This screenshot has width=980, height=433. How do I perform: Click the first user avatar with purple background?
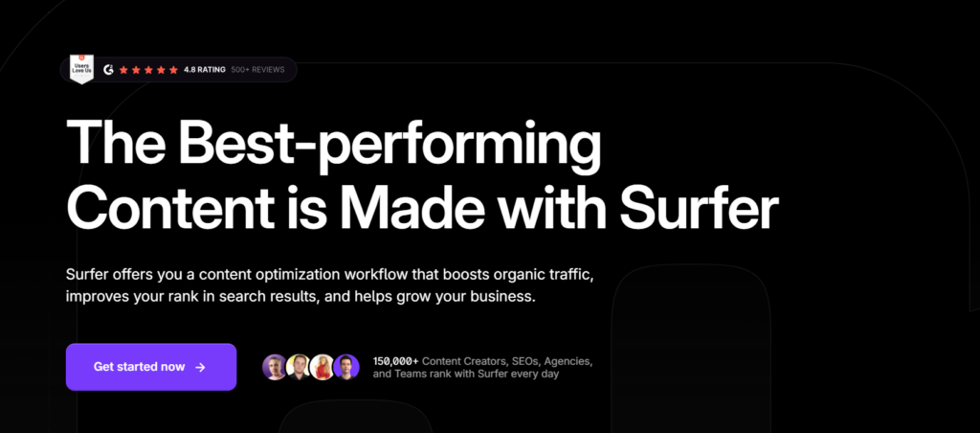pyautogui.click(x=275, y=367)
